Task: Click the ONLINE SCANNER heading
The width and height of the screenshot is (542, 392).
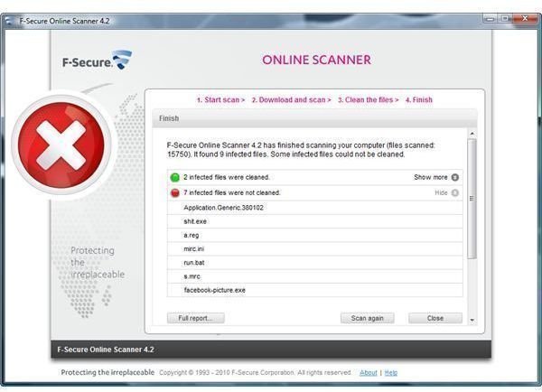Action: (316, 60)
